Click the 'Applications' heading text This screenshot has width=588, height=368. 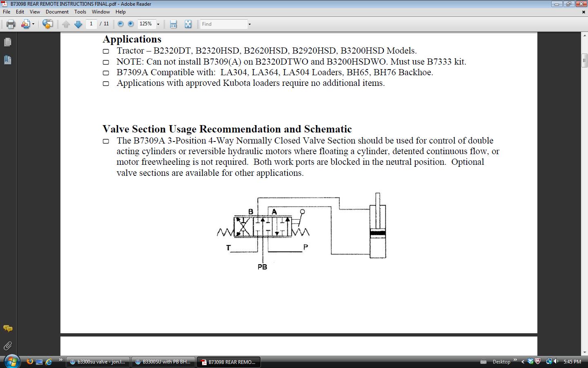[x=132, y=39]
